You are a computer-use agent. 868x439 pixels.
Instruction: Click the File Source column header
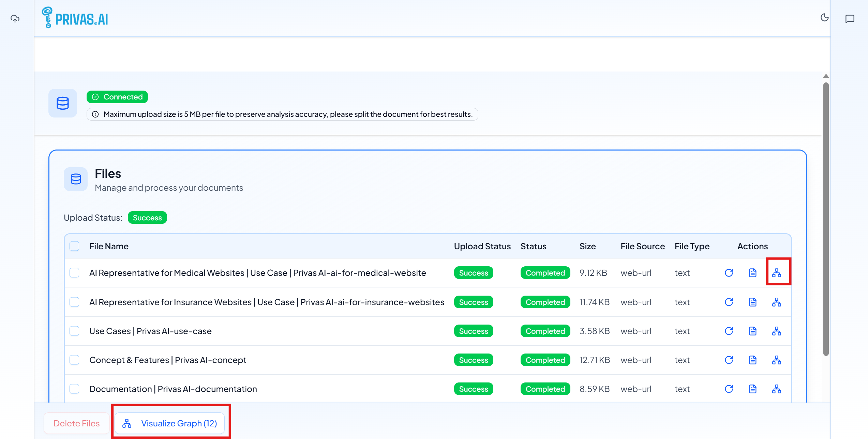pos(643,246)
